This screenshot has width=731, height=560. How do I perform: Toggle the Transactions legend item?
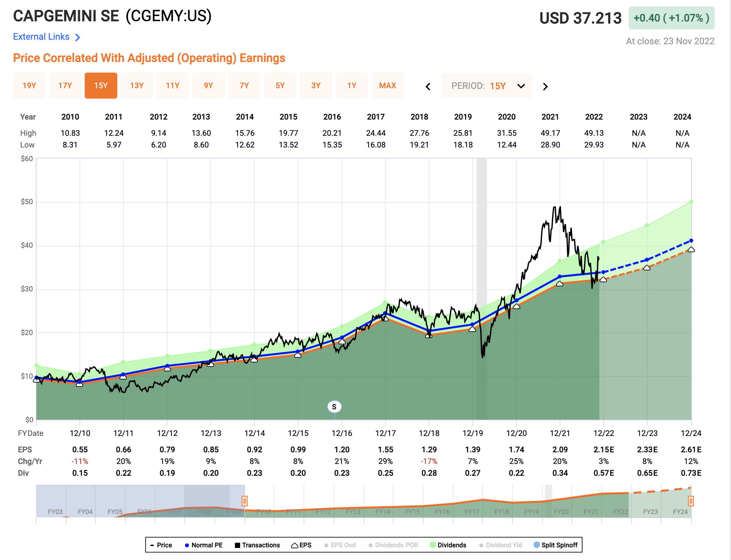[x=257, y=545]
